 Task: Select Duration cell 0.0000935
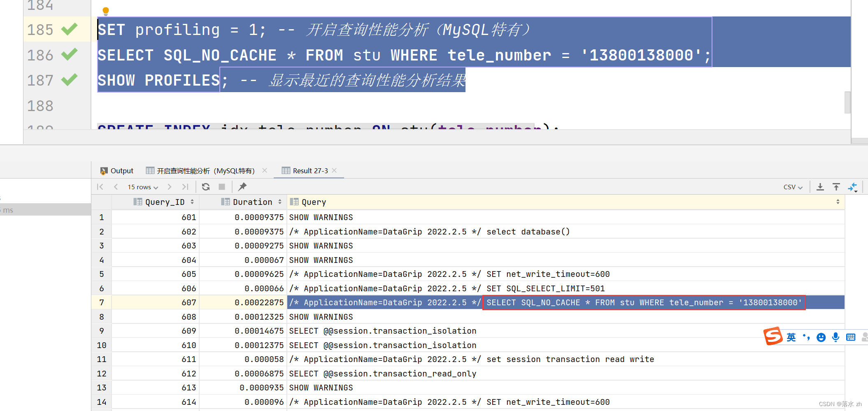[x=243, y=388]
